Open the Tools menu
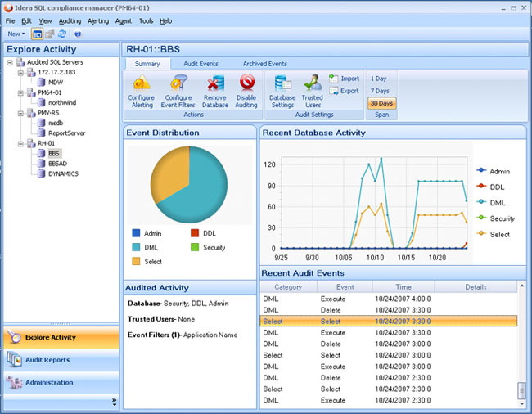The image size is (532, 414). [x=147, y=21]
